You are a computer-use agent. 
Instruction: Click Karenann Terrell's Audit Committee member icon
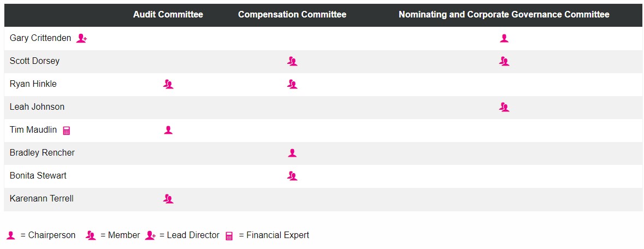pos(168,199)
